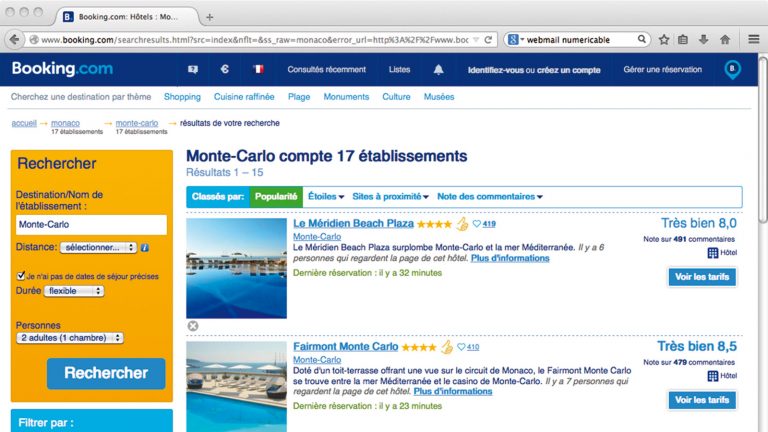Choose the Culture theme link
Image resolution: width=768 pixels, height=432 pixels.
(396, 97)
